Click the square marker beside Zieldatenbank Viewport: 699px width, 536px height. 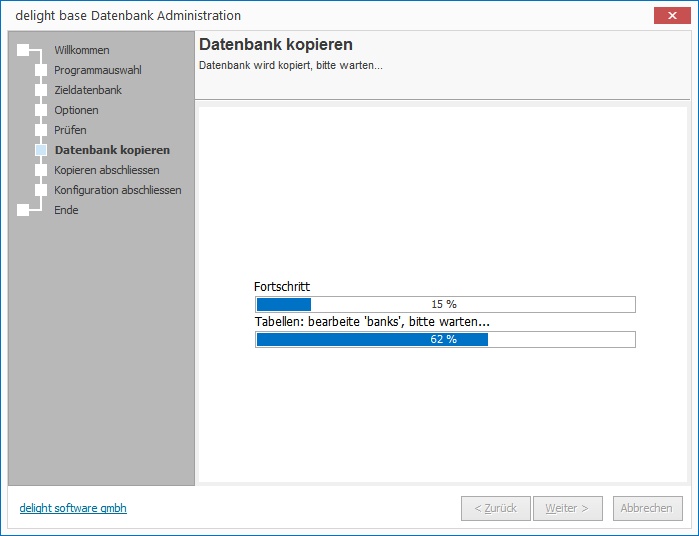click(41, 90)
